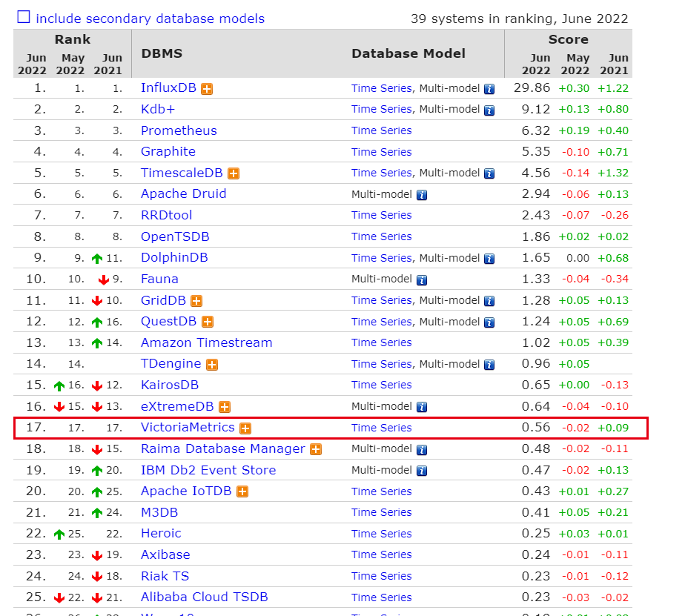Click the info icon in Fauna row

tap(422, 280)
